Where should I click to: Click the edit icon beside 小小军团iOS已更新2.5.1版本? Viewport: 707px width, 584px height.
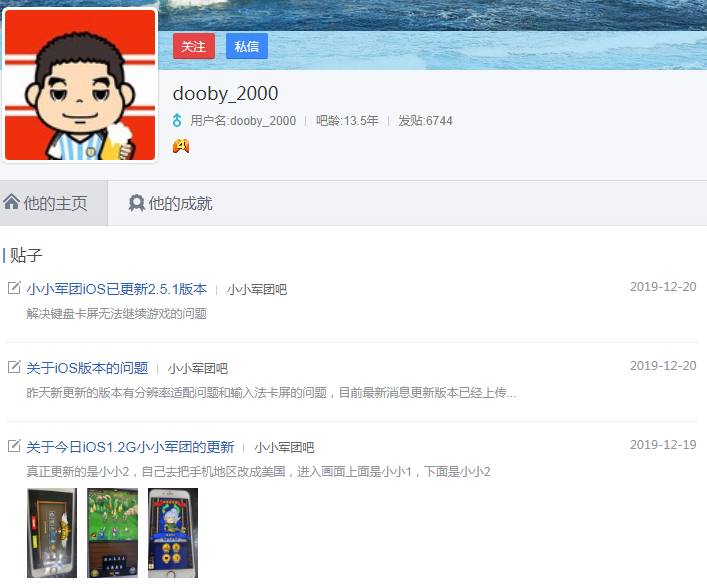coord(14,288)
